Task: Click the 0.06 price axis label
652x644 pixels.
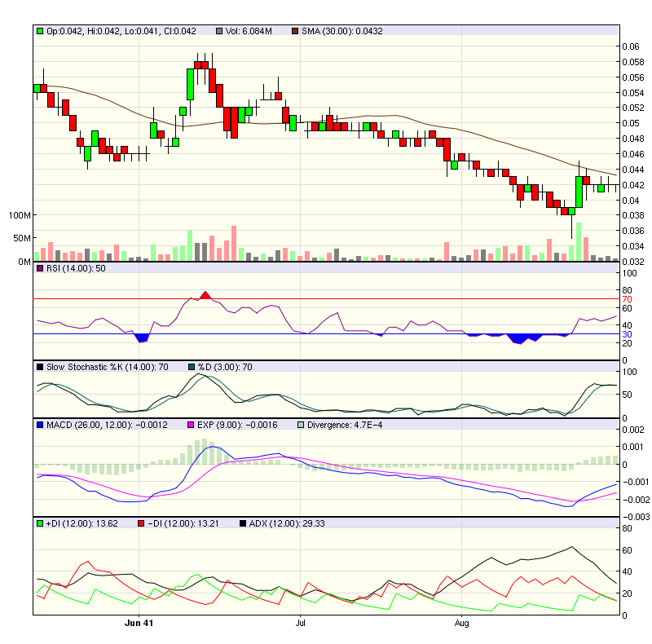Action: (x=630, y=46)
